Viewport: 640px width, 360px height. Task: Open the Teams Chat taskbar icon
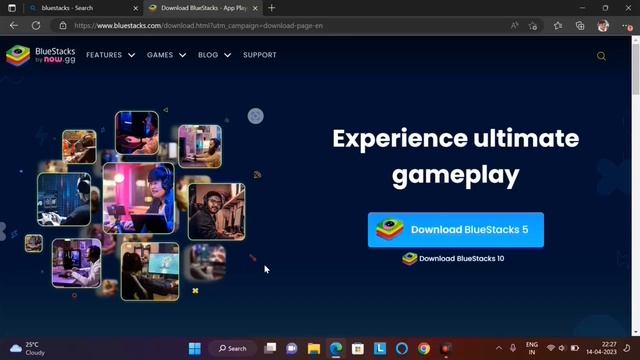[291, 349]
